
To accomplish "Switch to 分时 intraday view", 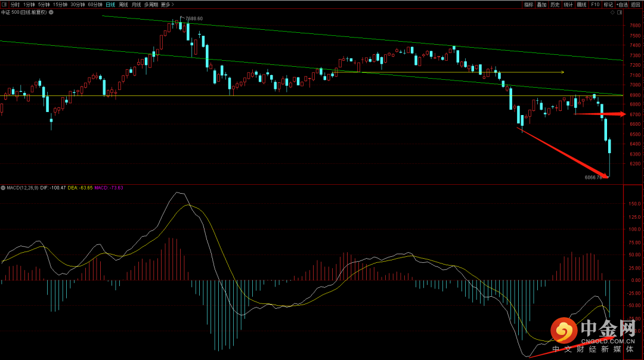I will tap(16, 4).
